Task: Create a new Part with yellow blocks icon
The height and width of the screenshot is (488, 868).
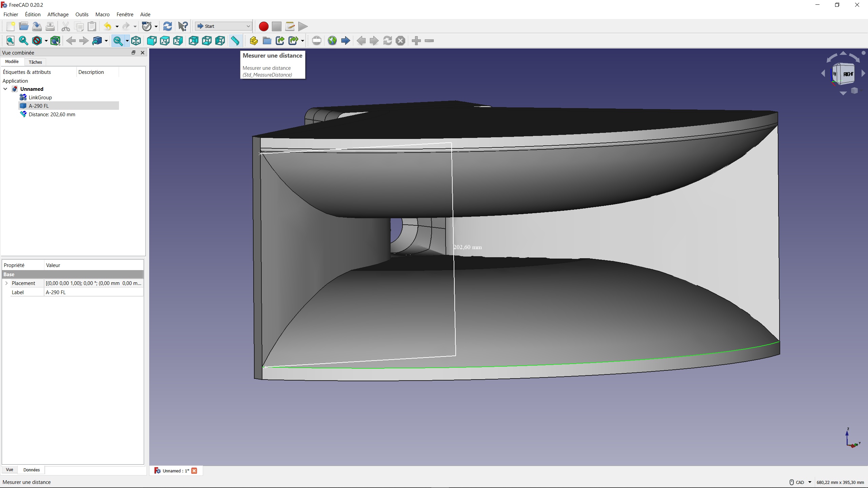Action: coord(254,41)
